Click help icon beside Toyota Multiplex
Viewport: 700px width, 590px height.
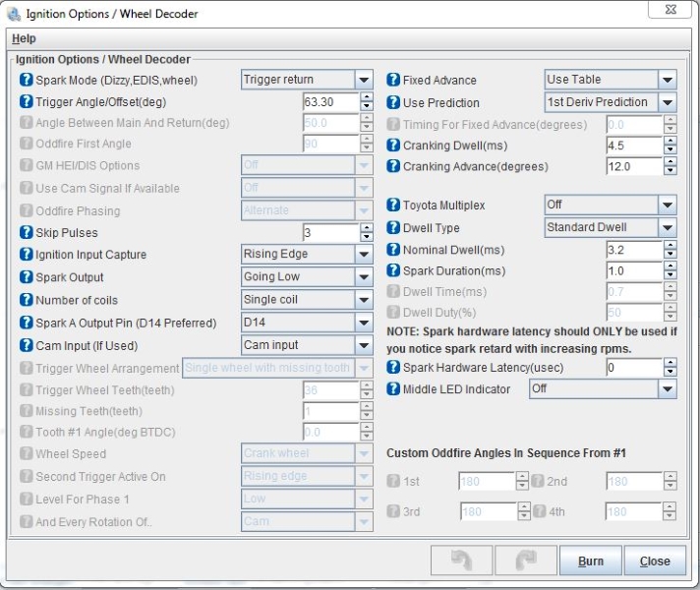click(393, 206)
